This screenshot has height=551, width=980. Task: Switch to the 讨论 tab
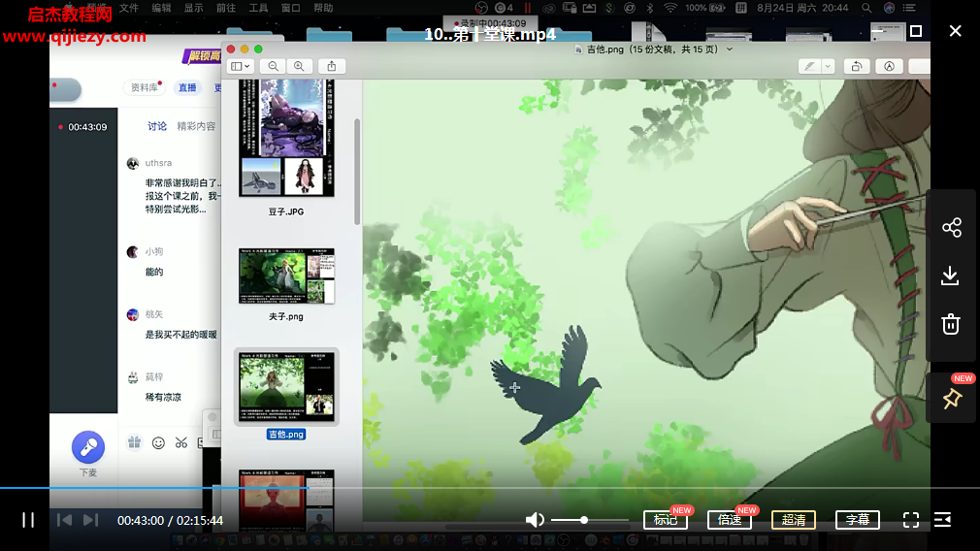[157, 126]
